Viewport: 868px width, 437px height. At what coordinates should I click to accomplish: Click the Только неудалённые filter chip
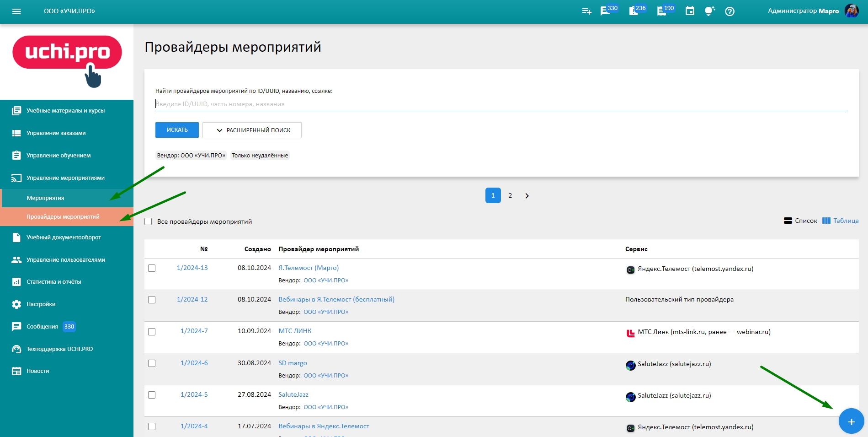260,156
